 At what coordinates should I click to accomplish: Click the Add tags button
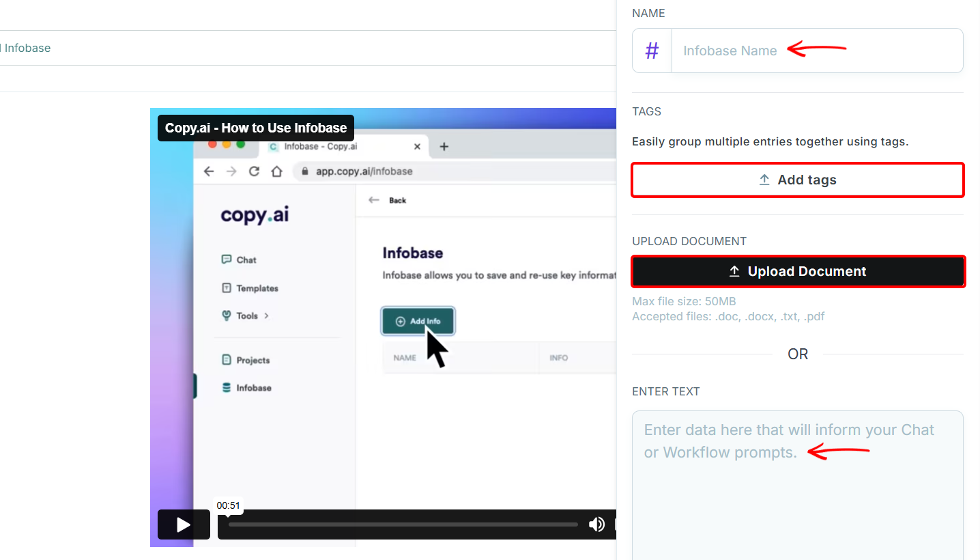tap(798, 180)
